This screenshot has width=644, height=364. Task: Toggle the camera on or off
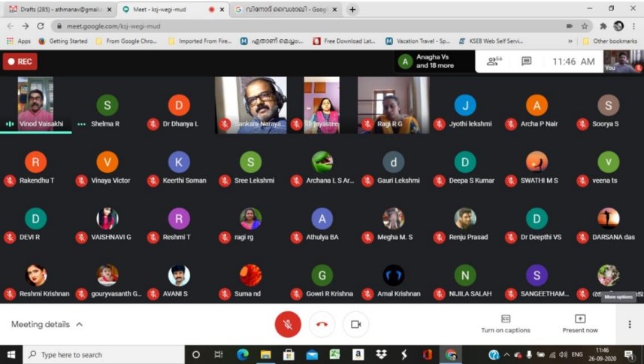tap(355, 324)
